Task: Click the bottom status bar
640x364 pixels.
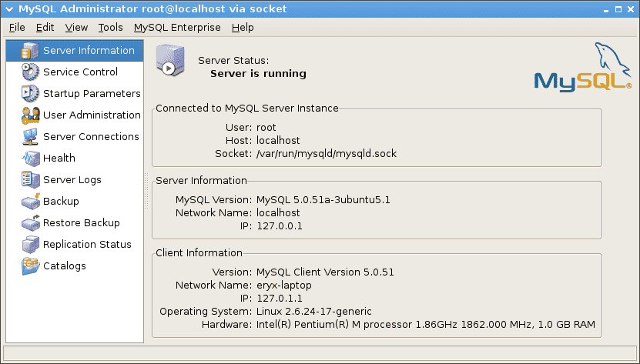Action: tap(320, 353)
